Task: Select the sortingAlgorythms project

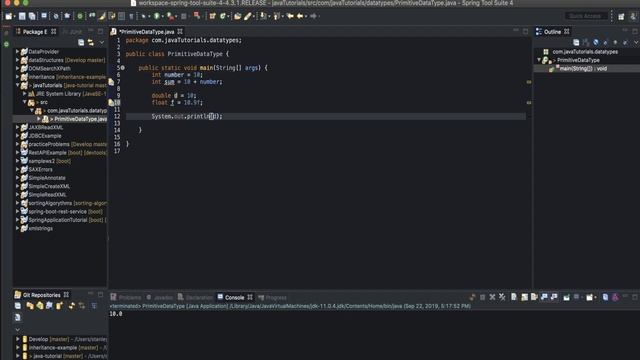Action: coord(50,203)
